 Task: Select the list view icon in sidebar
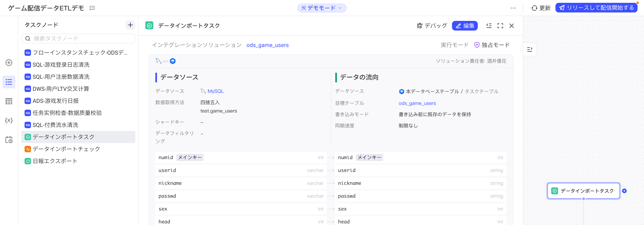click(9, 82)
